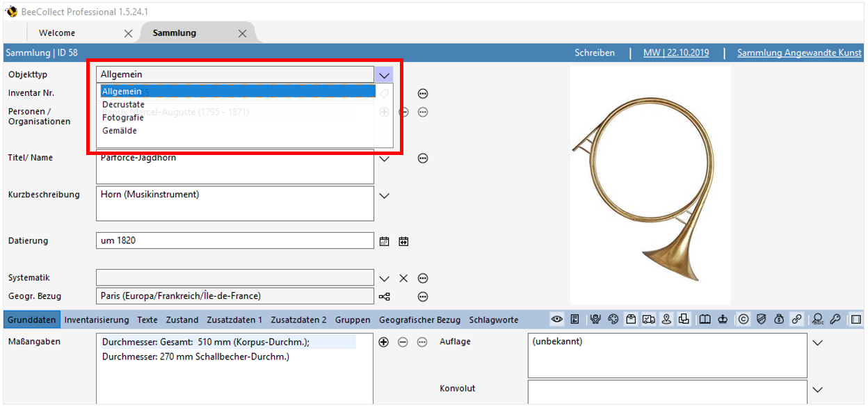
Task: Click the copyright symbol icon
Action: pos(743,320)
